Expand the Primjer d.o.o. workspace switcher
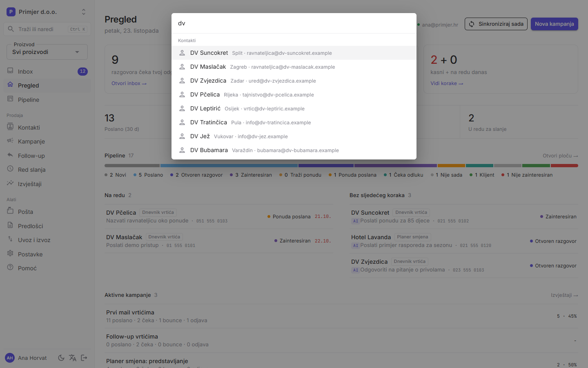Image resolution: width=588 pixels, height=368 pixels. (x=47, y=12)
